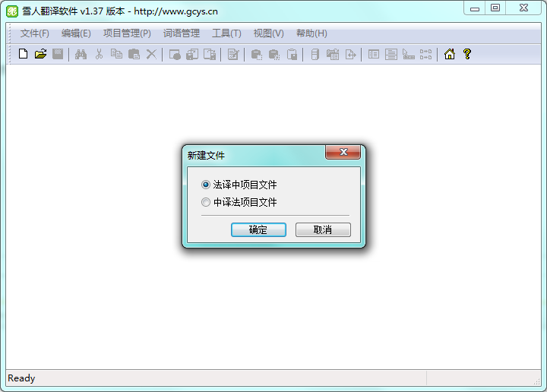Open the 文件(F) menu
This screenshot has width=547, height=392.
(34, 33)
